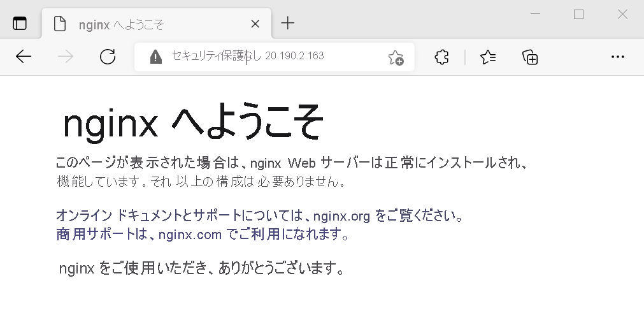Minimize the browser window

[535, 15]
